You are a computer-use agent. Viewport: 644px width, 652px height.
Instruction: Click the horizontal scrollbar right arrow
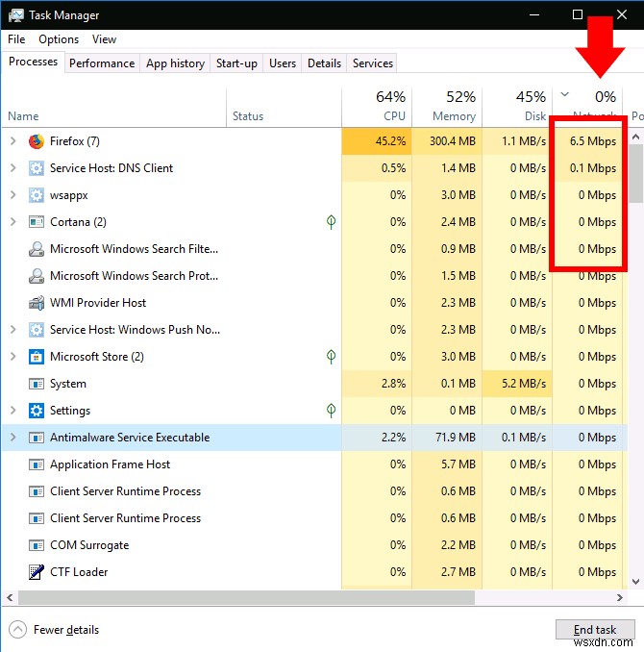[x=619, y=597]
